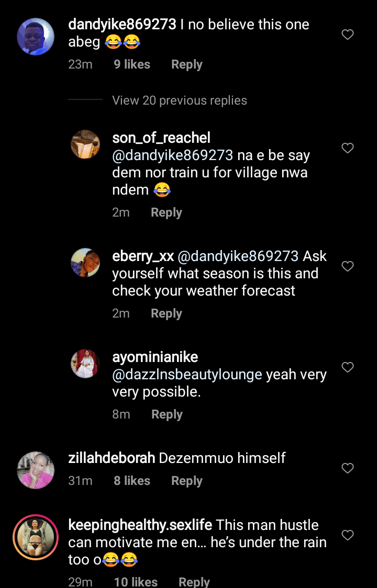
Task: Reply to son_of_reachel's comment
Action: pyautogui.click(x=166, y=213)
